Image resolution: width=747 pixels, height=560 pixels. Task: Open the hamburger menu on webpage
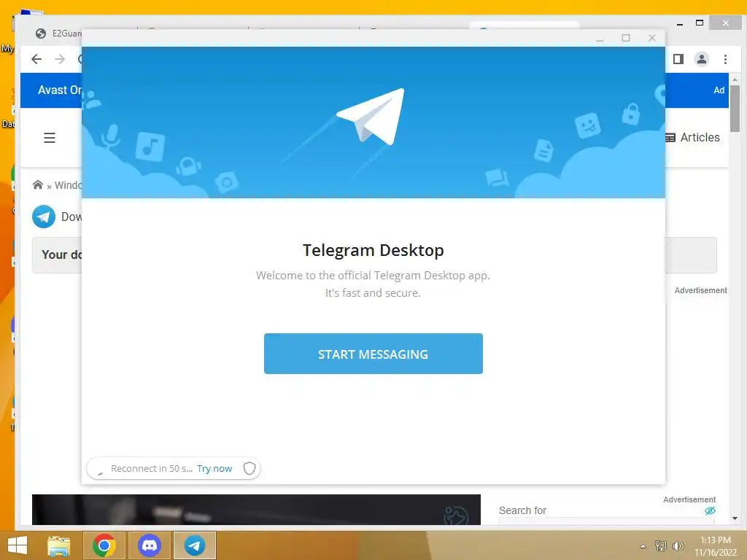click(x=50, y=138)
